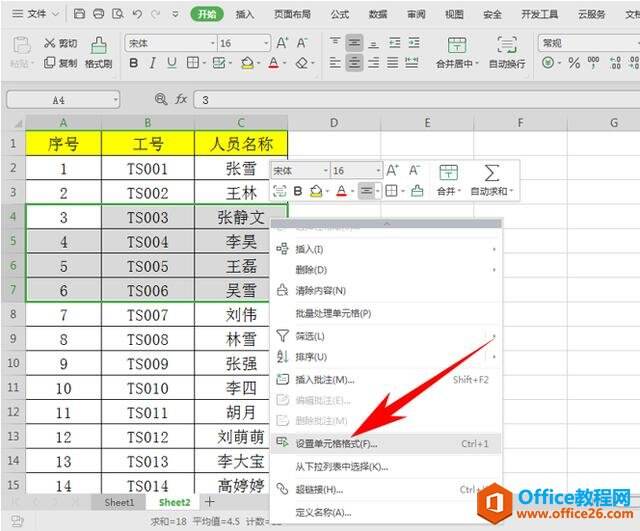Click the Save icon in quick toolbar
This screenshot has width=640, height=531.
coord(79,14)
